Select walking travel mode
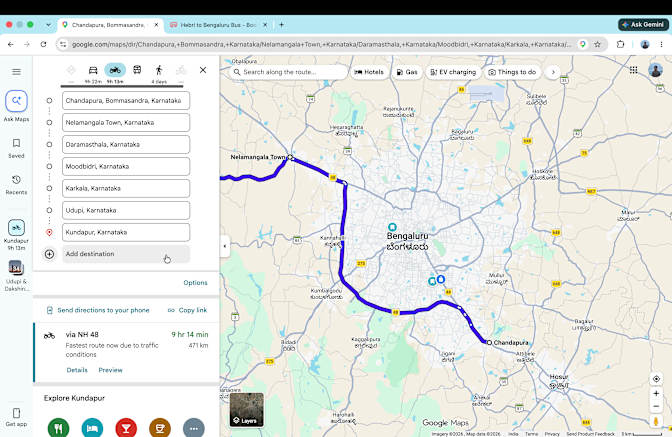The height and width of the screenshot is (437, 672). coord(159,70)
